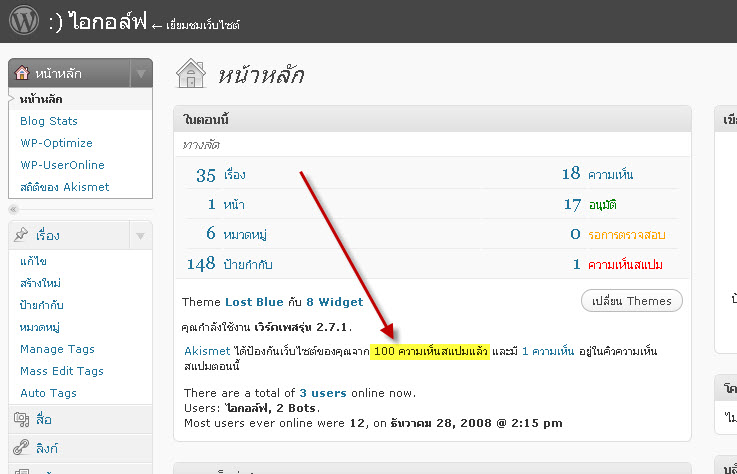This screenshot has height=474, width=737.
Task: Click the pushpin icon beside เรื่อง
Action: point(22,236)
